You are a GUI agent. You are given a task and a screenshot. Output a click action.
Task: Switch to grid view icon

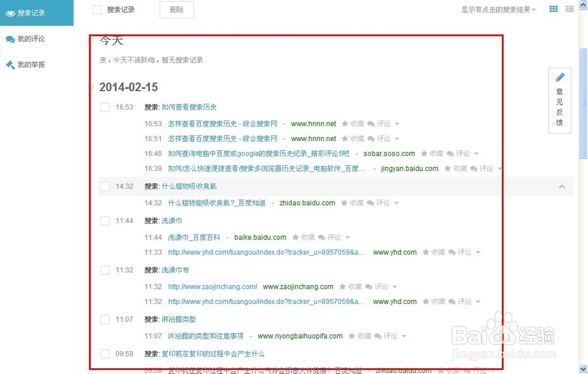[x=553, y=9]
